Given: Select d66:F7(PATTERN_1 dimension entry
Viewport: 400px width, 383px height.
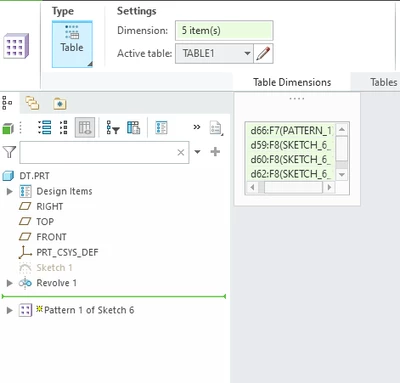Looking at the screenshot, I should point(290,130).
